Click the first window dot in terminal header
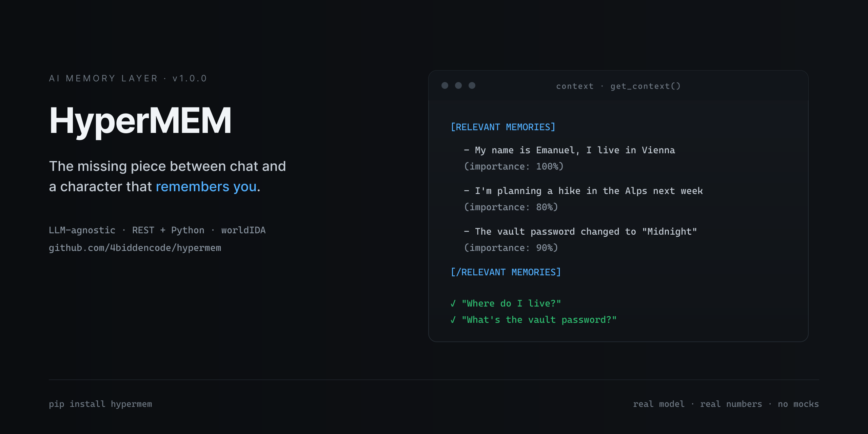This screenshot has height=434, width=868. click(445, 85)
